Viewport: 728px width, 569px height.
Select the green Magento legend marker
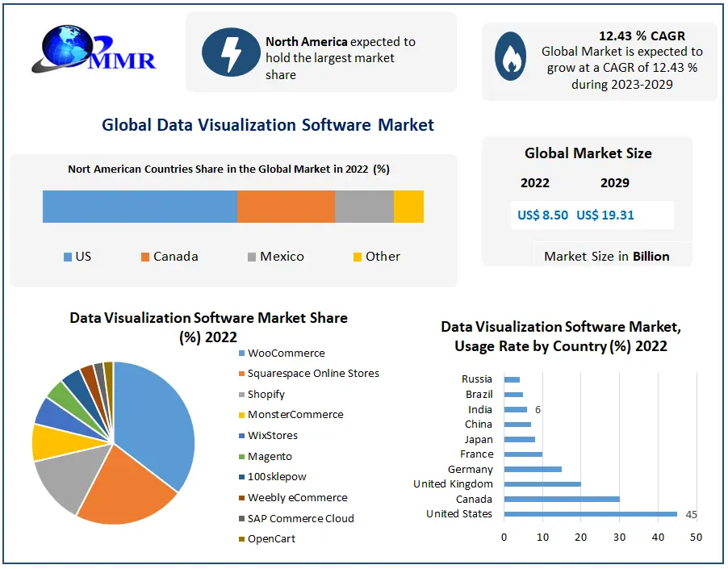coord(241,457)
